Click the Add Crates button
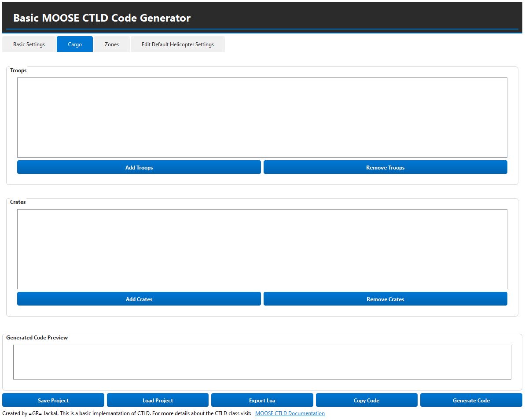Image resolution: width=525 pixels, height=420 pixels. coord(139,299)
